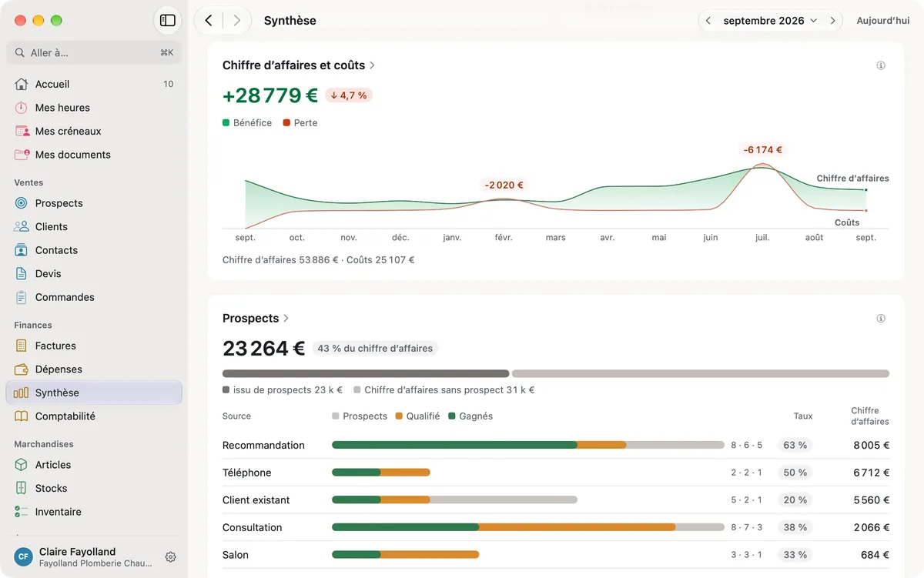The height and width of the screenshot is (578, 924).
Task: Click Chiffre d'affaires 53 886 € summary text
Action: pos(280,260)
